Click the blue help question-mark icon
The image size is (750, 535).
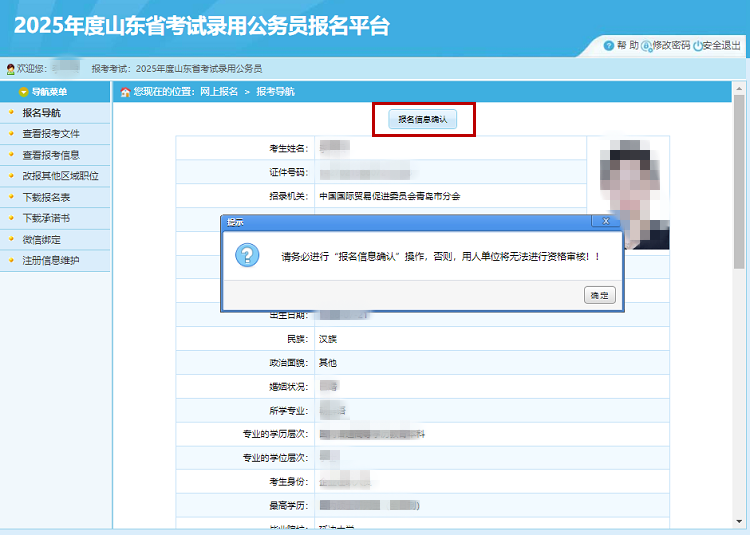tap(608, 46)
